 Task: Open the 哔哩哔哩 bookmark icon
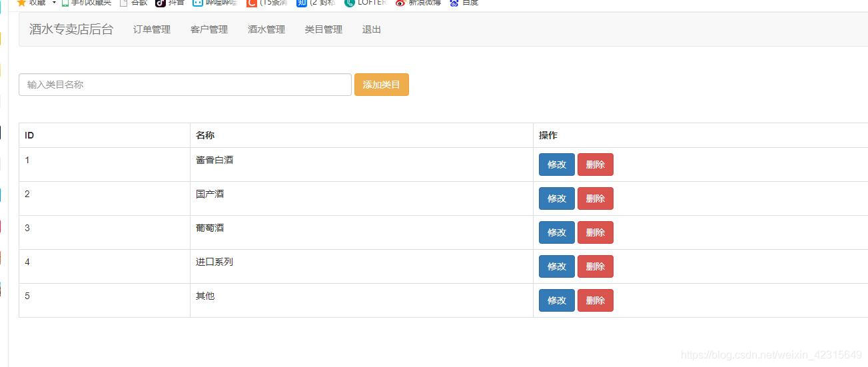click(x=198, y=3)
